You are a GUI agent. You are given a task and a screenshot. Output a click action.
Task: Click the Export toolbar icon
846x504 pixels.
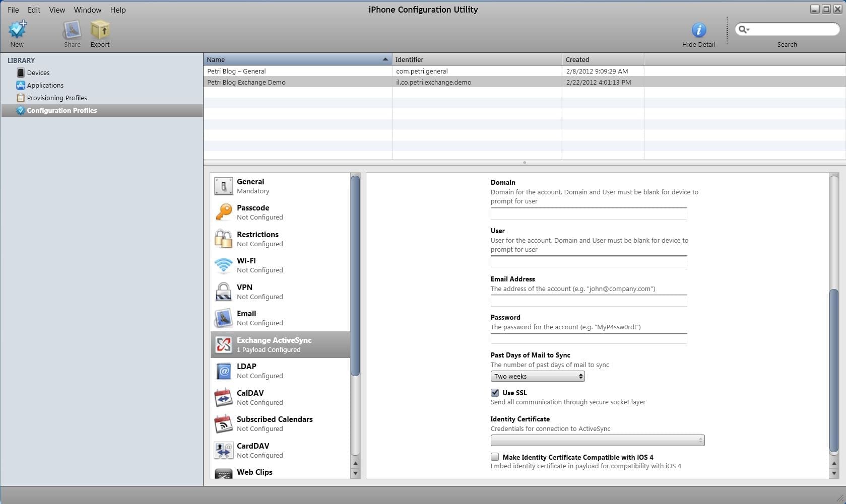pyautogui.click(x=100, y=30)
